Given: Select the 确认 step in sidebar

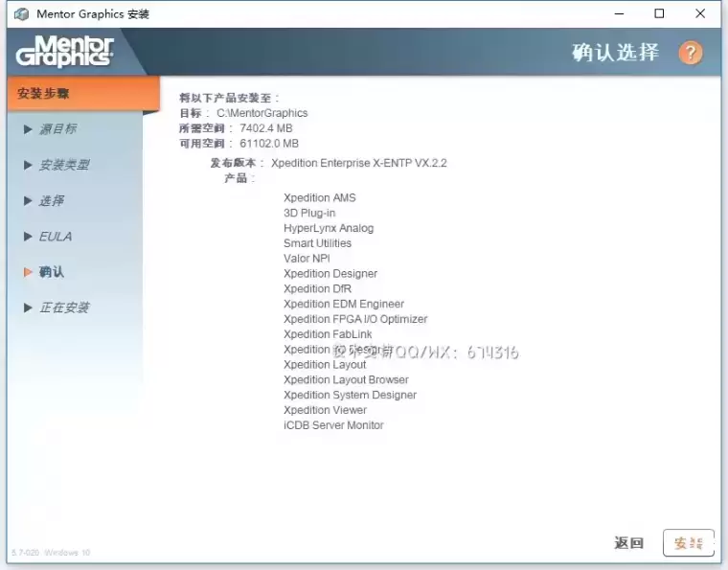Looking at the screenshot, I should [51, 272].
